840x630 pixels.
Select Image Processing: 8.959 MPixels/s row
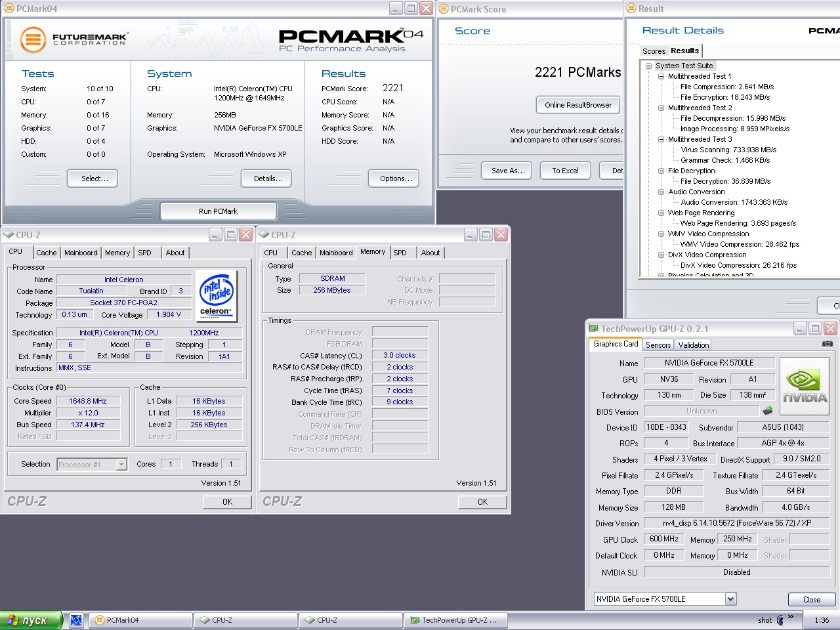point(734,129)
